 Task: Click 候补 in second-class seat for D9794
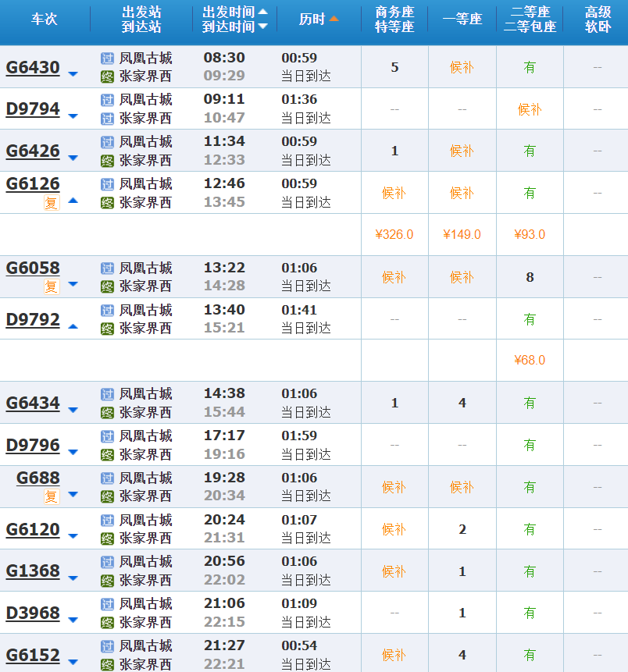coord(530,109)
